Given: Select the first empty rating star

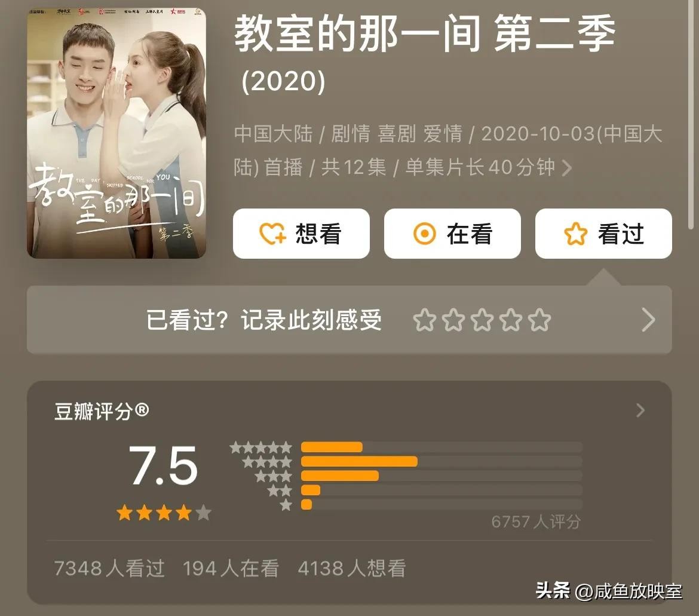Looking at the screenshot, I should pos(424,320).
